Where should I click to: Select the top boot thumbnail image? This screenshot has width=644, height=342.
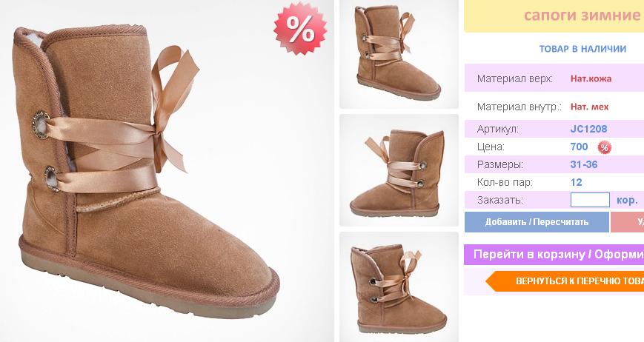point(399,54)
